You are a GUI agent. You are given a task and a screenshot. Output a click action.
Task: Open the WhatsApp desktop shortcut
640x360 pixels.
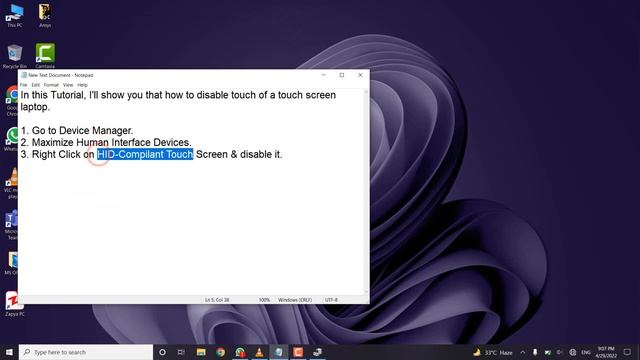coord(12,139)
